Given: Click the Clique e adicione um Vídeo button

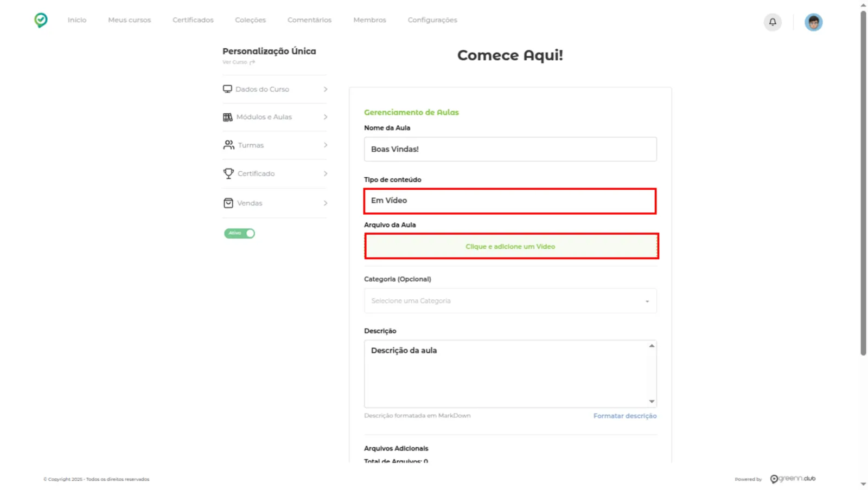Looking at the screenshot, I should tap(511, 246).
